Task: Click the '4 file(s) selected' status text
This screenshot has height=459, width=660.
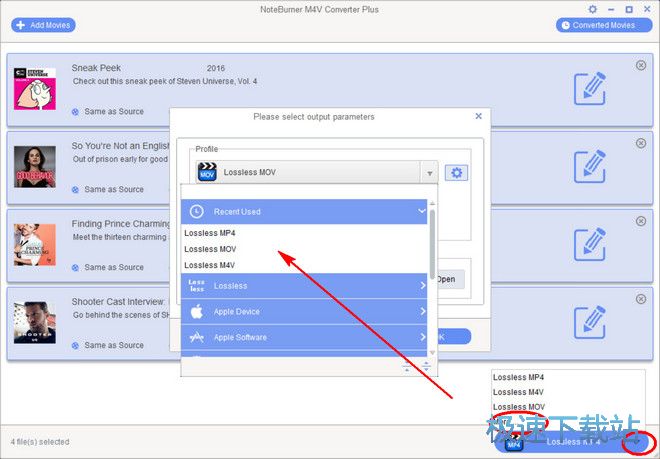Action: click(x=40, y=442)
